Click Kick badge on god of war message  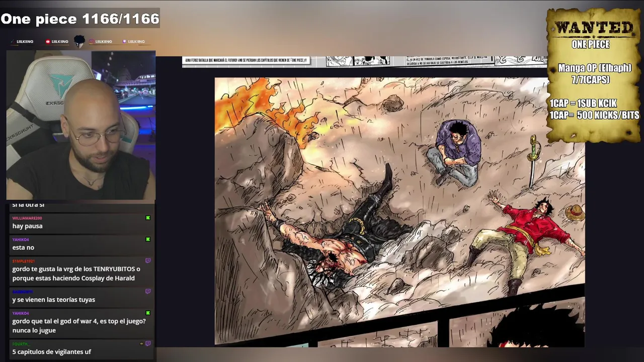point(148,313)
